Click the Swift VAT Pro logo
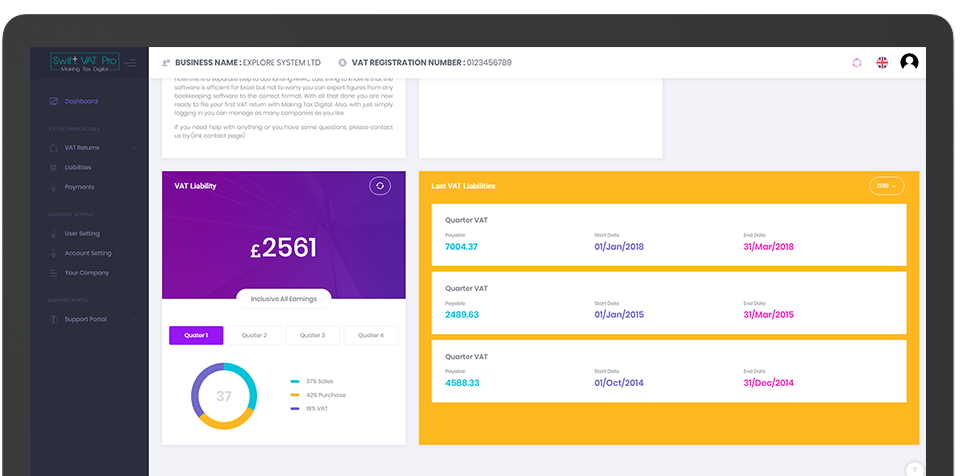The image size is (960, 476). point(85,62)
